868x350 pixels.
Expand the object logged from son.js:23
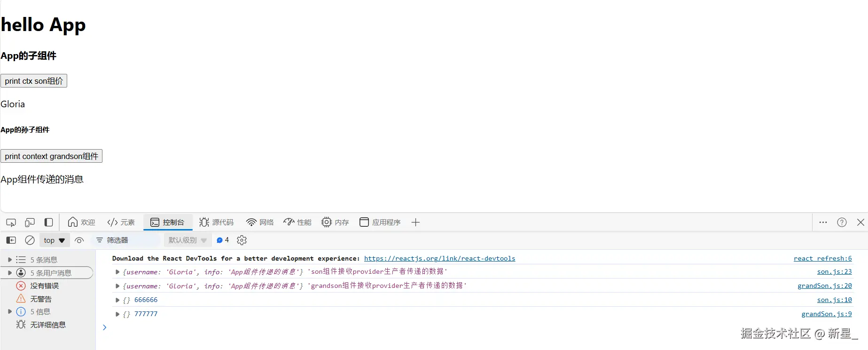[117, 272]
